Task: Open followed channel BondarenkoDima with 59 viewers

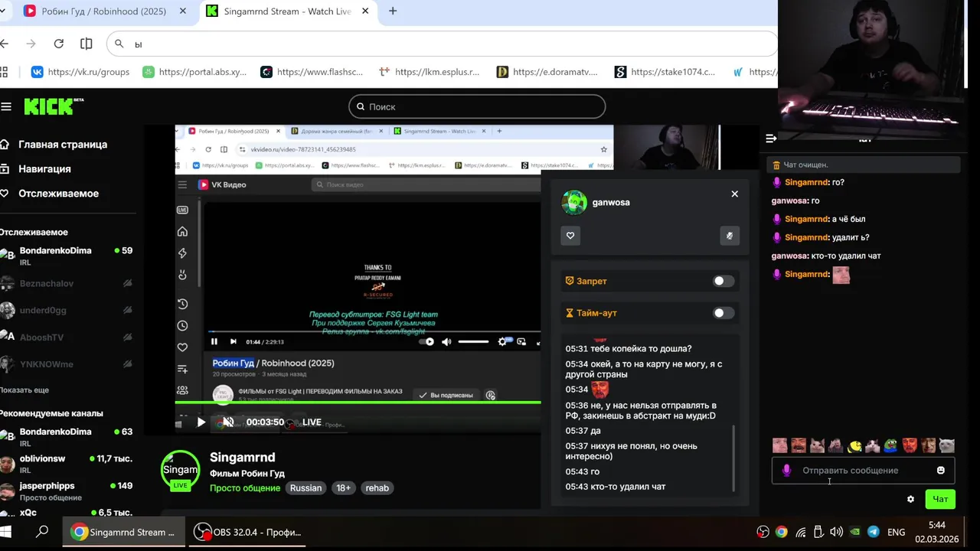Action: coord(67,256)
